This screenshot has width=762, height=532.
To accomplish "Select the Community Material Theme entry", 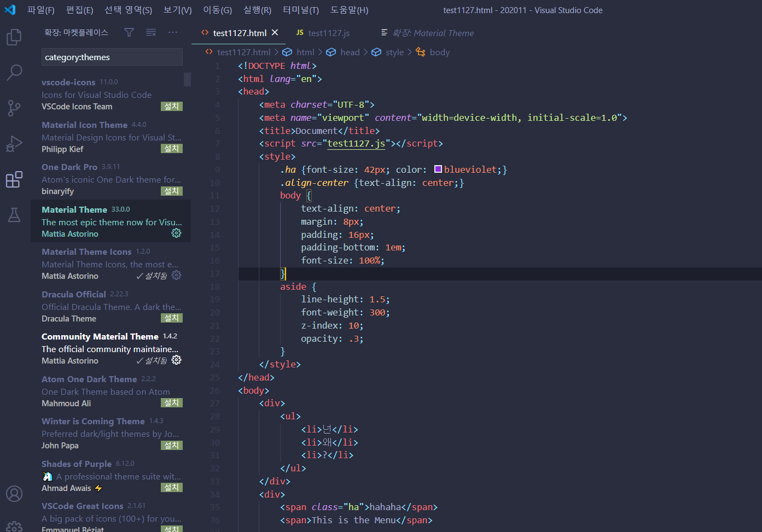I will (110, 348).
